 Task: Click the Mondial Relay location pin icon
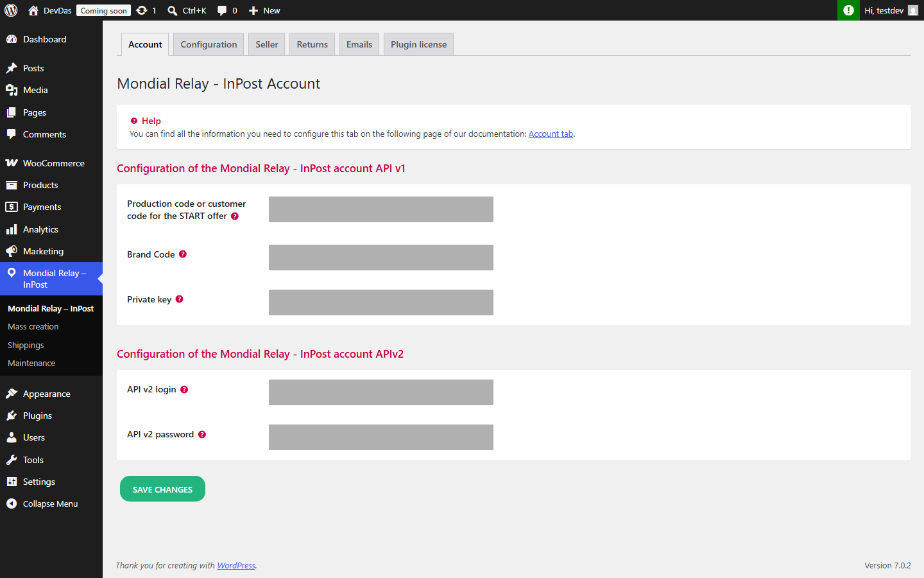coord(12,273)
